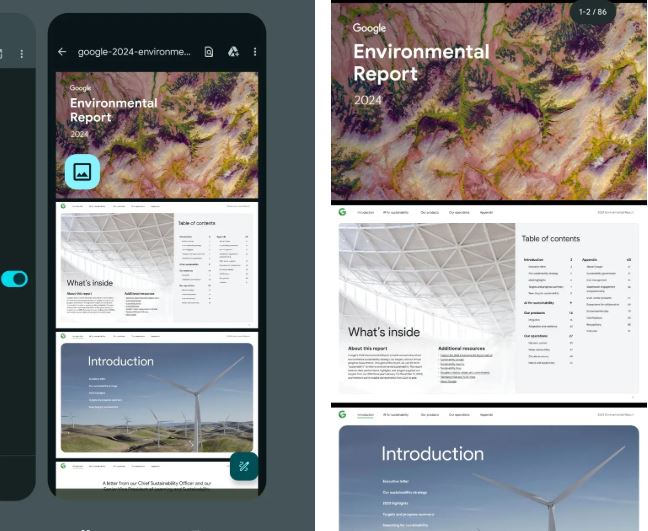Click the Add to Drive icon
Viewport: 648px width, 531px height.
click(232, 52)
